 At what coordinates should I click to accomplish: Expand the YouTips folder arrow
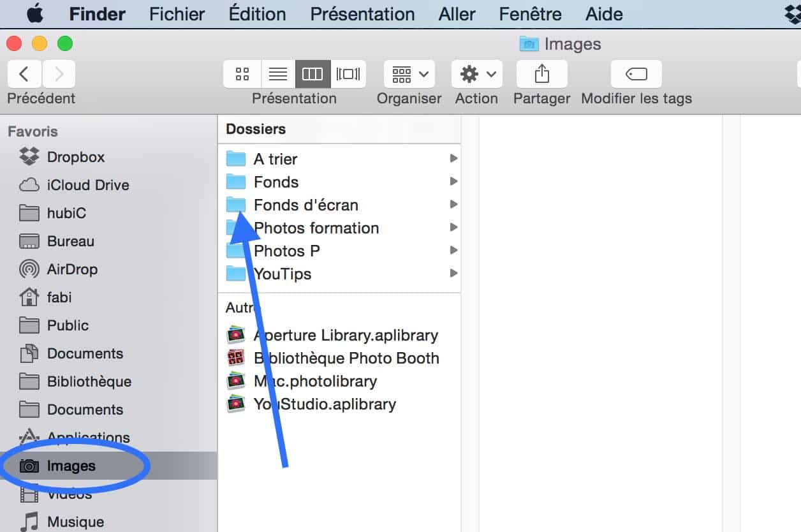(453, 273)
